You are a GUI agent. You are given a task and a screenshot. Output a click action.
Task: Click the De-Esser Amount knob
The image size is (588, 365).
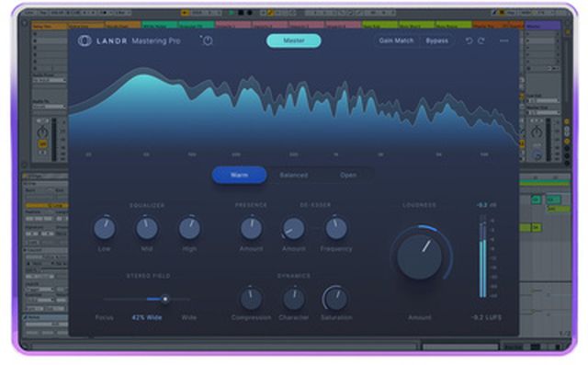[x=293, y=228]
